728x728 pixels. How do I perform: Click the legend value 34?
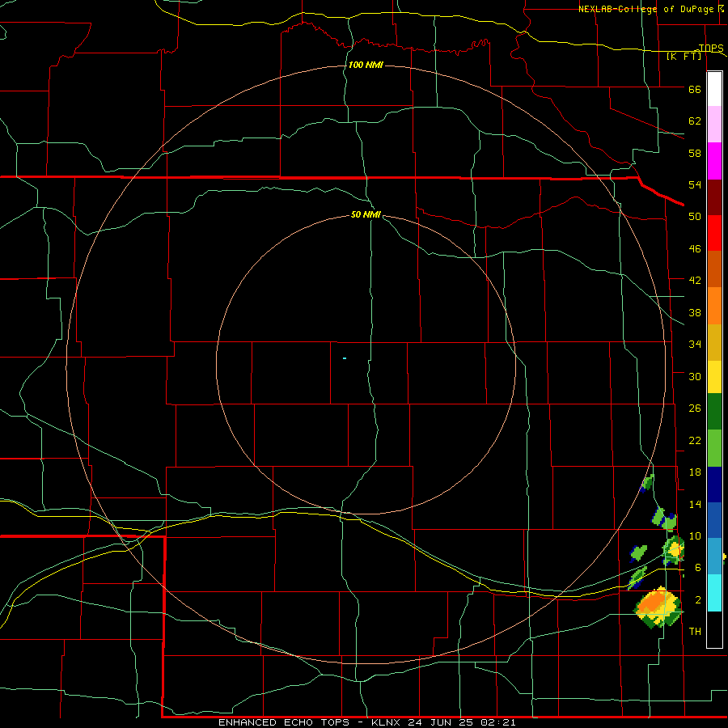coord(695,344)
